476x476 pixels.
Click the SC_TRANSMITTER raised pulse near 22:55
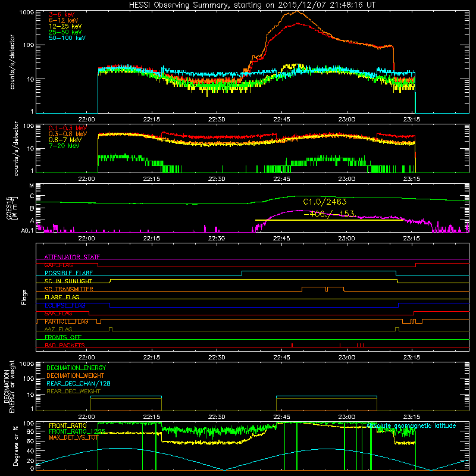coord(322,289)
